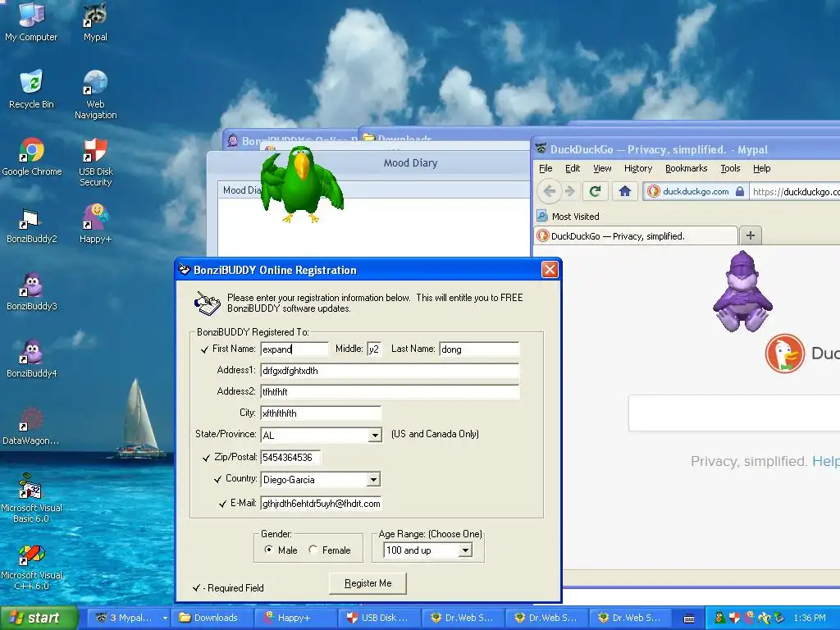Click the purple Bonzi gorilla character
Screen dimensions: 840x630
click(742, 291)
